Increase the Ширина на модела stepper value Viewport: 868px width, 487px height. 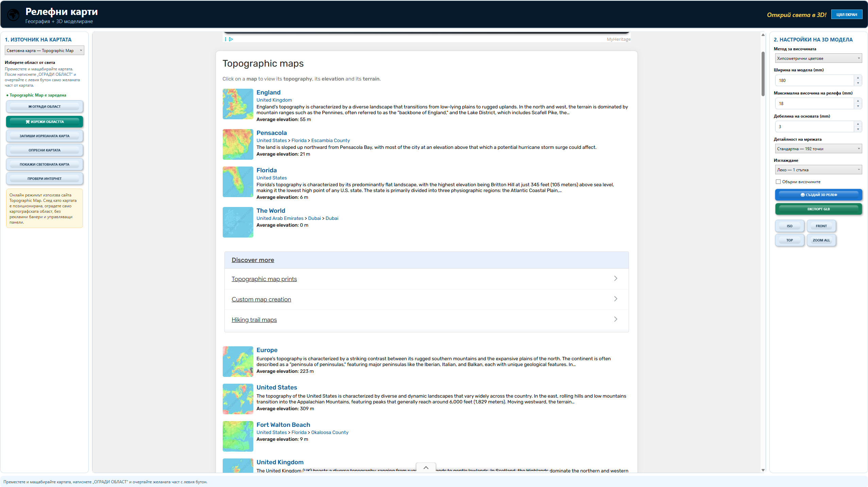(858, 78)
